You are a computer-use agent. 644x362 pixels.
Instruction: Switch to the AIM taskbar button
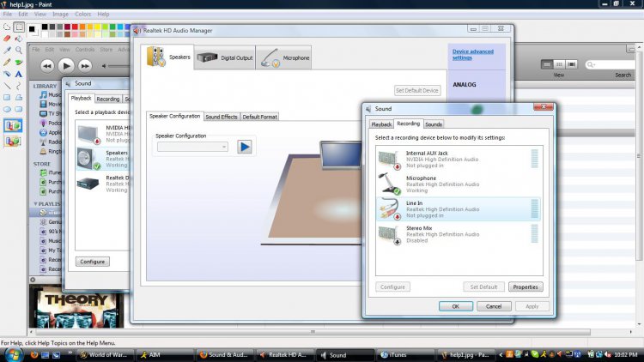tap(164, 355)
